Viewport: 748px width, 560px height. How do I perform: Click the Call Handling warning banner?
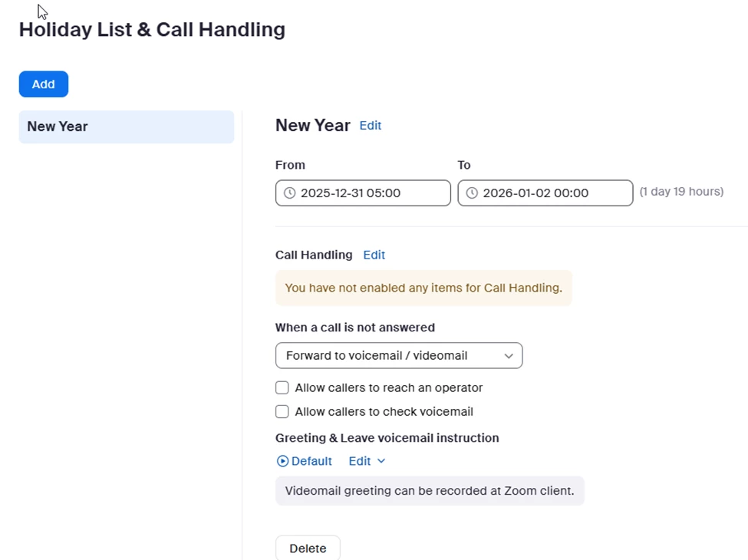423,288
